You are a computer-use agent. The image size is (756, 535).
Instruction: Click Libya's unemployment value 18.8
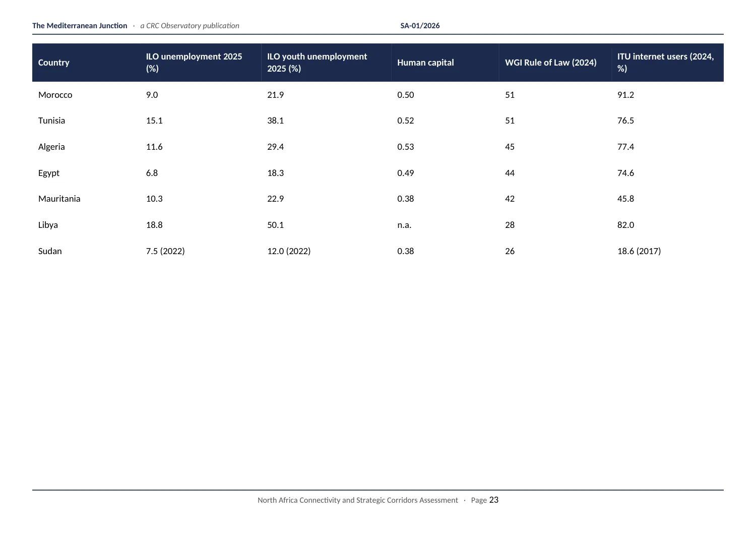[x=154, y=225]
